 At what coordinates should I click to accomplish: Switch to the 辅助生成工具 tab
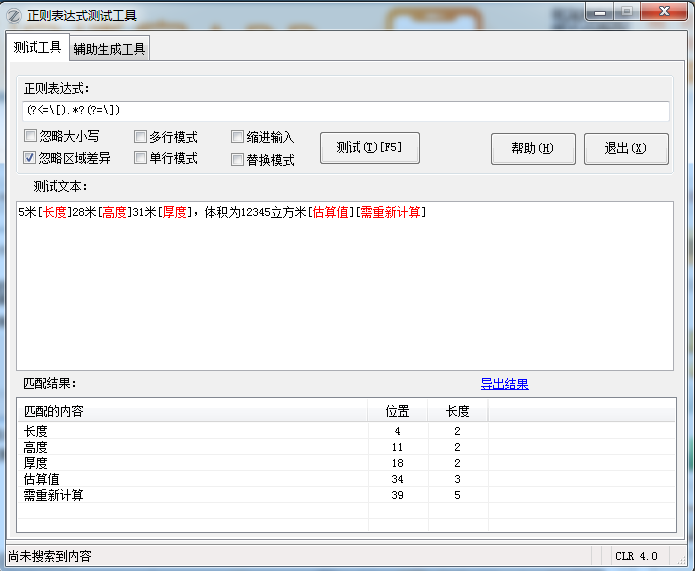109,48
